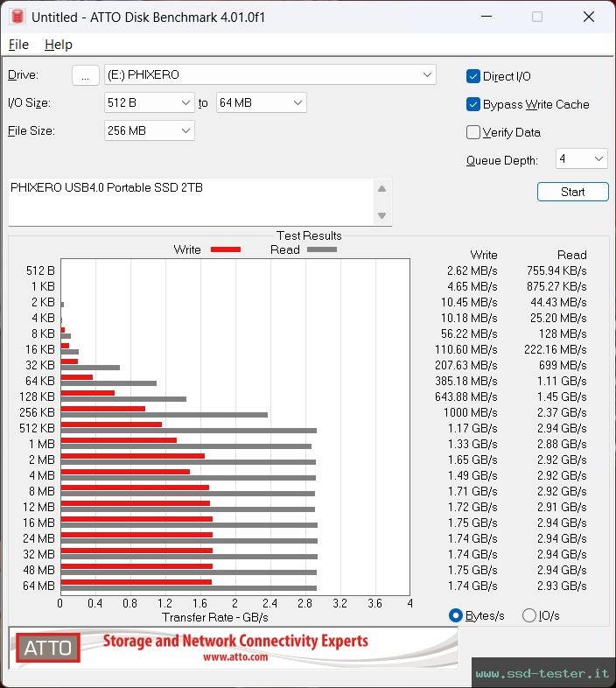Click the browse drive button with ellipsis
Image resolution: width=616 pixels, height=688 pixels.
85,75
